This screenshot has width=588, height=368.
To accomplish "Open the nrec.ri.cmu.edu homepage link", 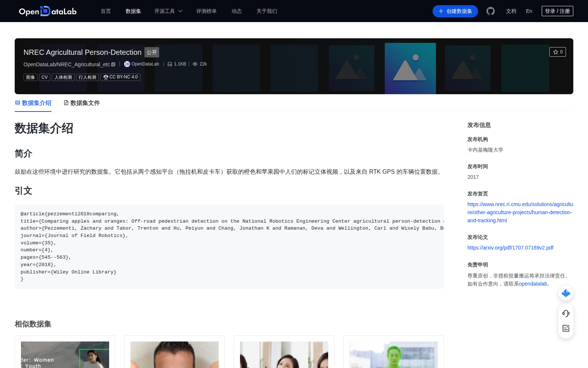I will tap(520, 212).
